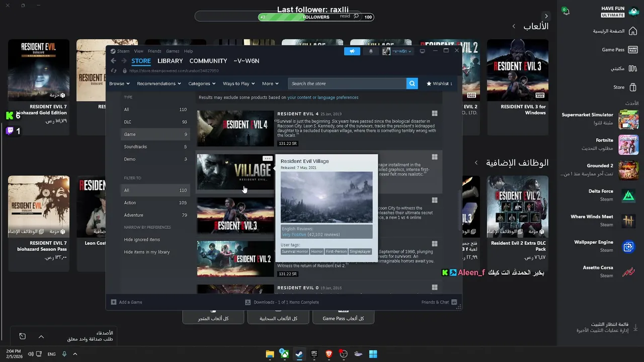Open Brave browser from taskbar
This screenshot has height=362, width=644.
tap(329, 354)
